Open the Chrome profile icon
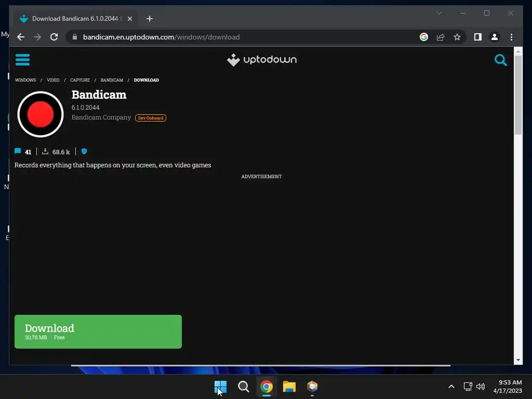The height and width of the screenshot is (399, 532). coord(495,37)
